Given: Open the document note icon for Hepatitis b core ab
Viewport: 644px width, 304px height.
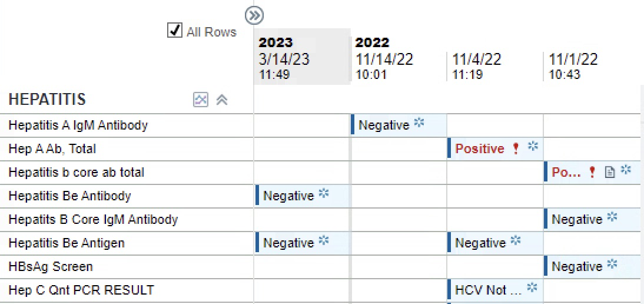Looking at the screenshot, I should pyautogui.click(x=610, y=173).
